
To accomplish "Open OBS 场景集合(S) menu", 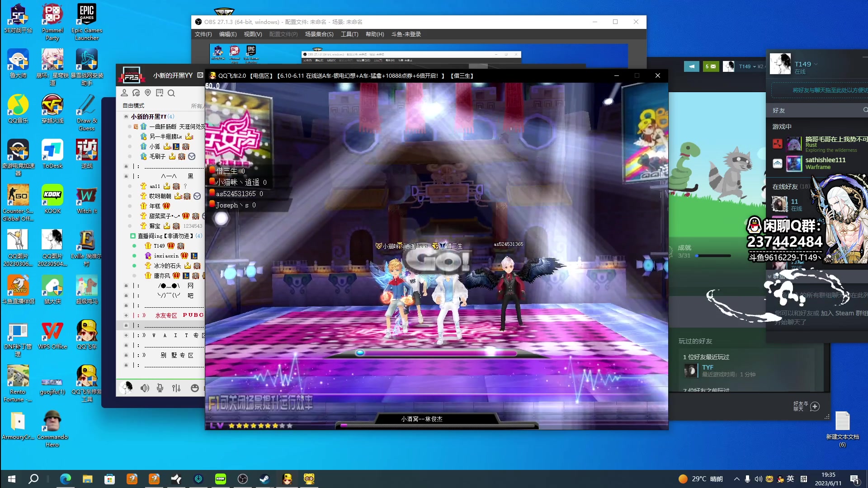I will pyautogui.click(x=319, y=34).
